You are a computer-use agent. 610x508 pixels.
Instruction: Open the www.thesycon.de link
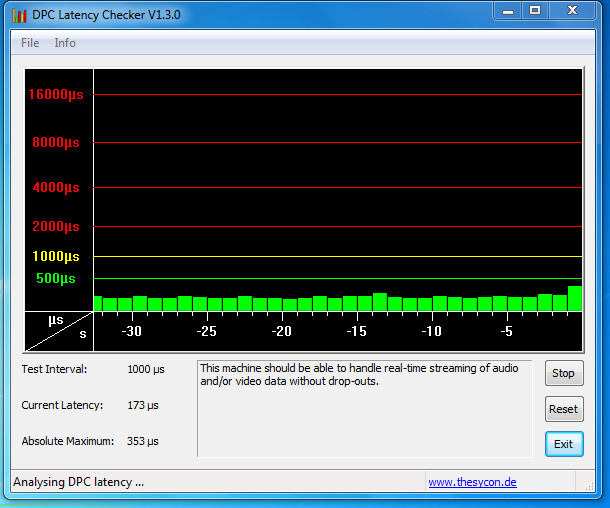472,482
